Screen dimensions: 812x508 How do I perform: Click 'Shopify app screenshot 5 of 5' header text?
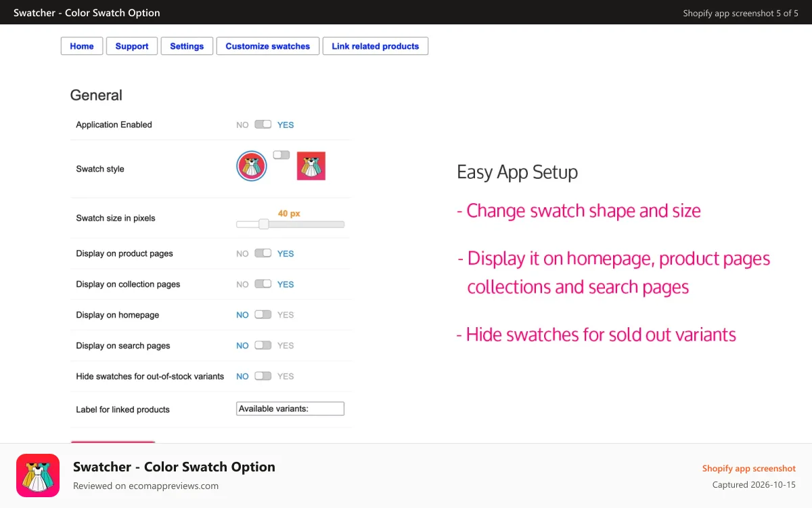click(740, 13)
